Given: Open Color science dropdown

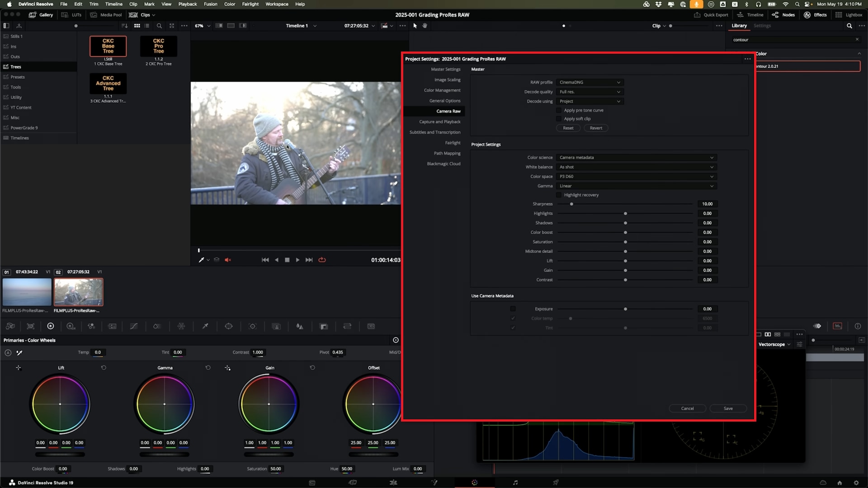Looking at the screenshot, I should (636, 158).
